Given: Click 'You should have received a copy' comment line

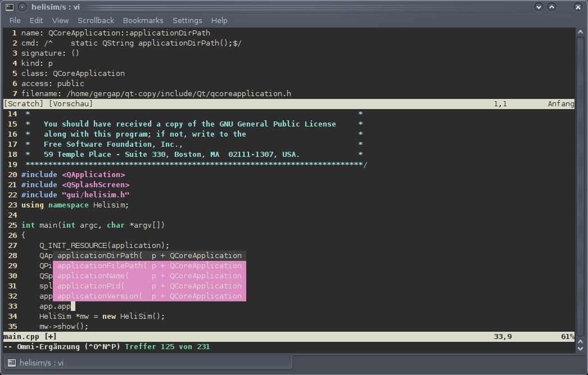Looking at the screenshot, I should click(x=190, y=124).
